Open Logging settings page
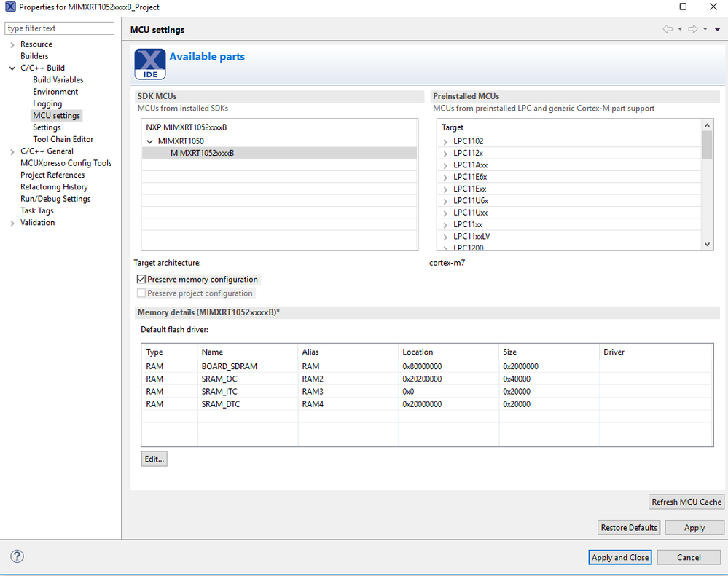 47,103
